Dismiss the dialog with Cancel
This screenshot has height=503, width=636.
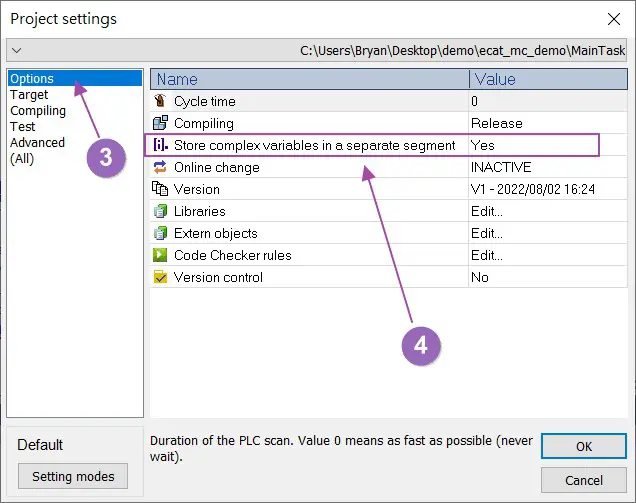(x=584, y=480)
